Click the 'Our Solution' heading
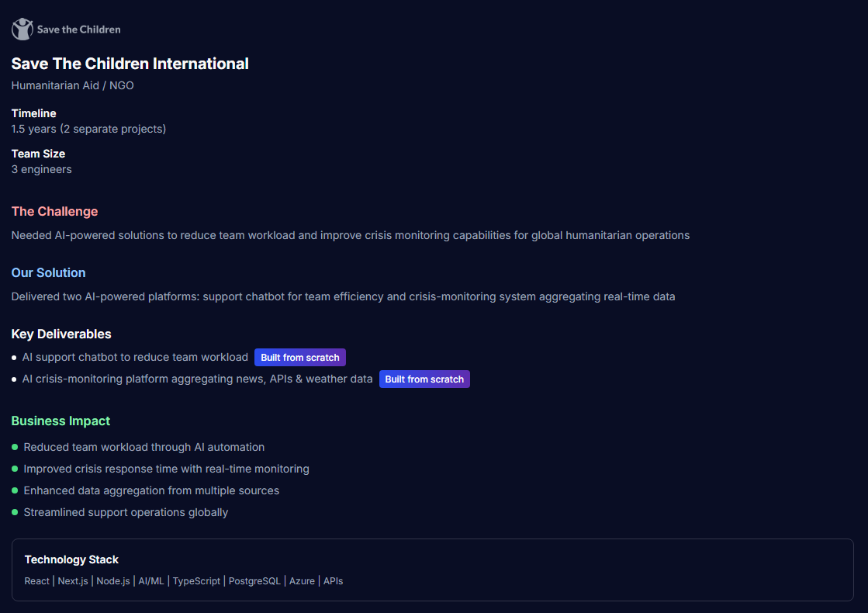868x613 pixels. coord(49,272)
